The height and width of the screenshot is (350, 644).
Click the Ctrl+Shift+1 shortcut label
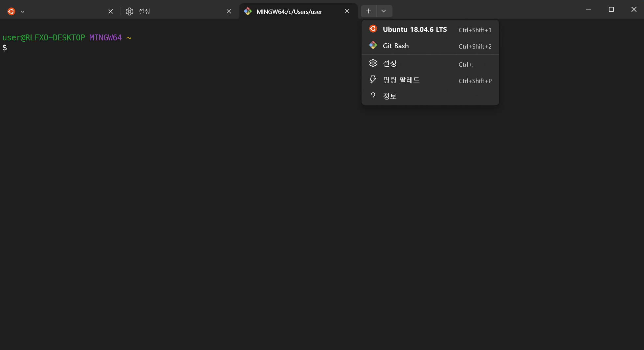coord(475,30)
